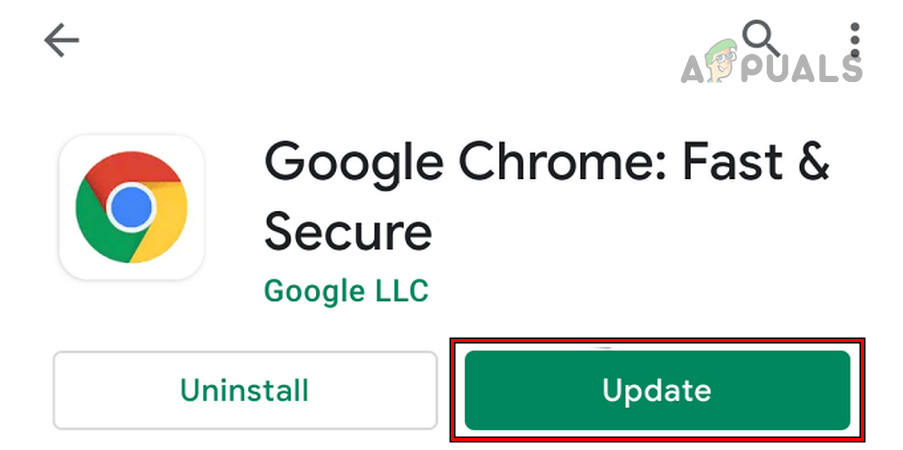The image size is (903, 450).
Task: Click the word Secure in the app name
Action: click(x=348, y=231)
